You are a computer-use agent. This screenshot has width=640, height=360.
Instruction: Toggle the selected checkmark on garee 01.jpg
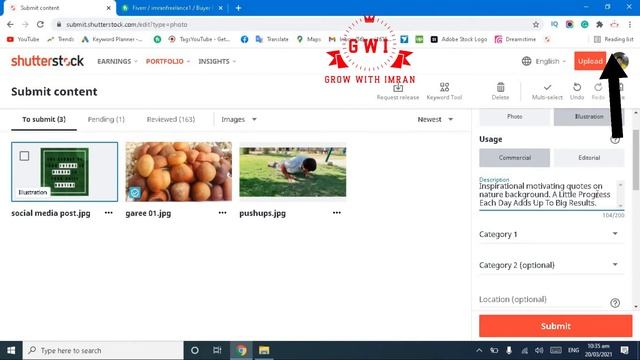135,192
